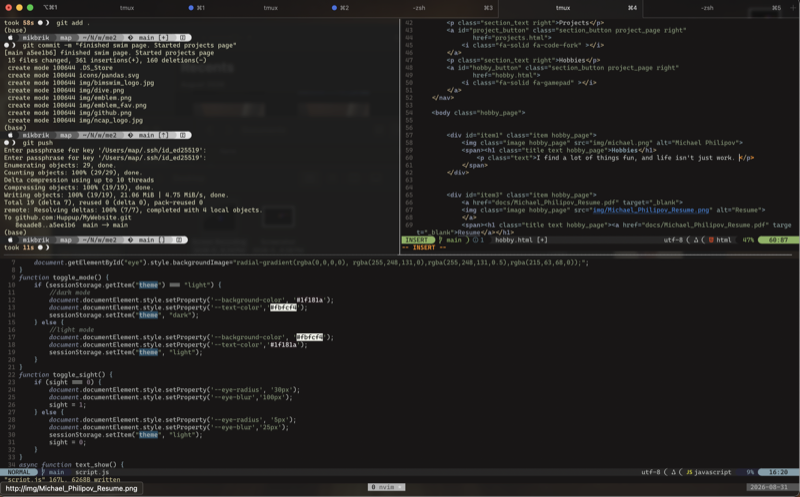Click the JS filetype icon in script.js statusline
Image resolution: width=800 pixels, height=497 pixels.
click(689, 472)
